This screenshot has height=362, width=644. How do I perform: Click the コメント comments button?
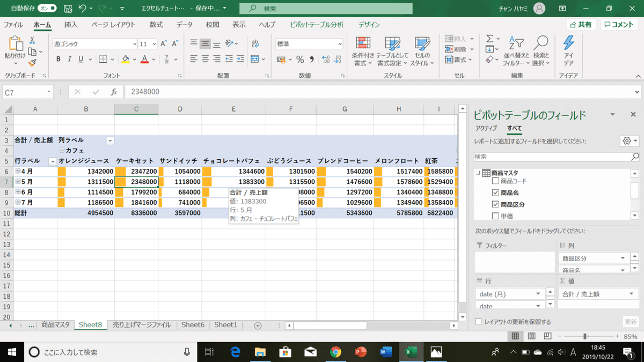coord(619,25)
